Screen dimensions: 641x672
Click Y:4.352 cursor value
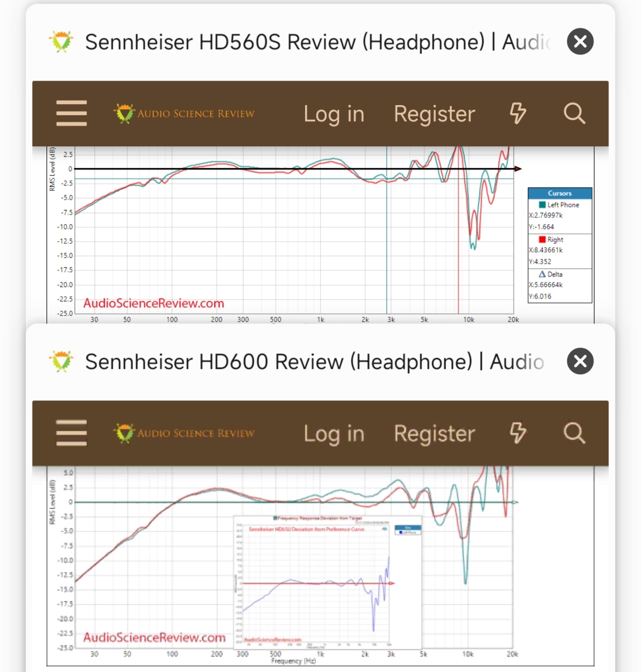tap(540, 262)
